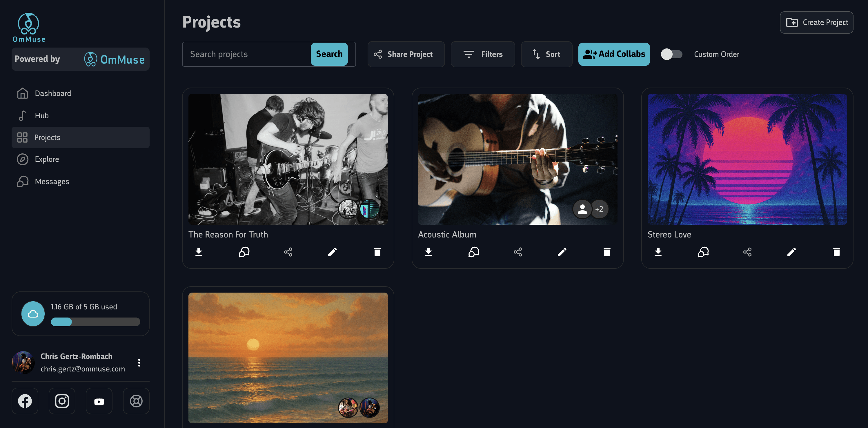Image resolution: width=868 pixels, height=428 pixels.
Task: Open the Instagram social link
Action: pyautogui.click(x=62, y=401)
